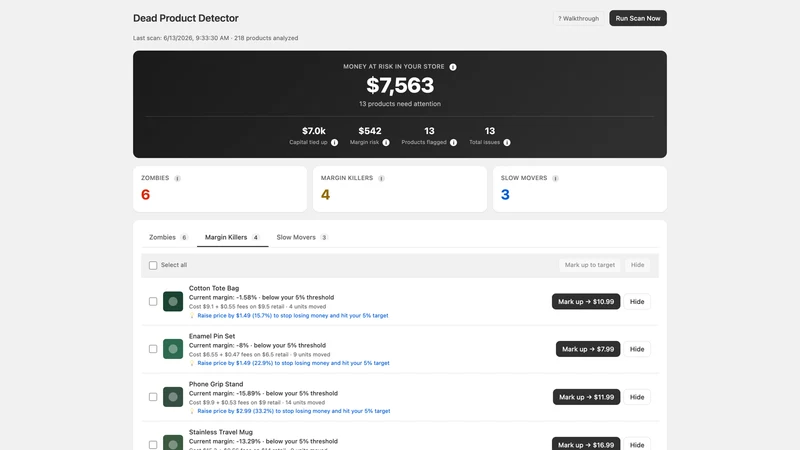The width and height of the screenshot is (800, 450).
Task: Click 'Current margin: -15.89%' text
Action: (225, 393)
